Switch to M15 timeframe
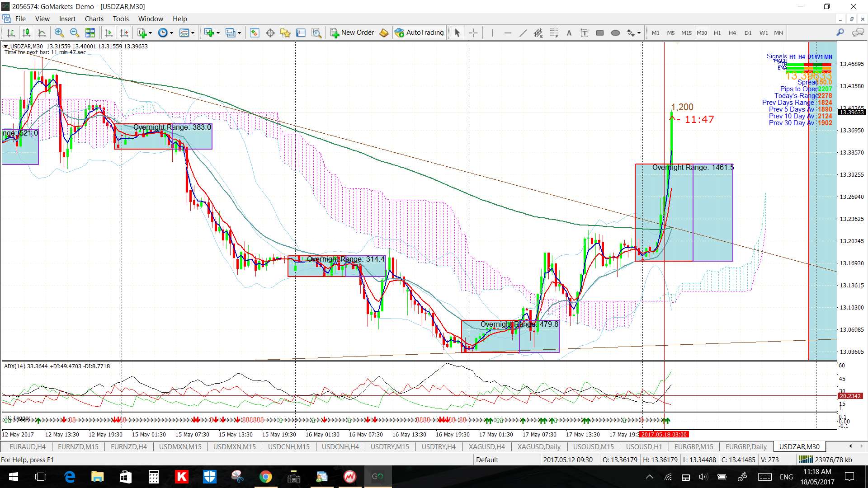Viewport: 868px width, 488px height. click(x=686, y=33)
